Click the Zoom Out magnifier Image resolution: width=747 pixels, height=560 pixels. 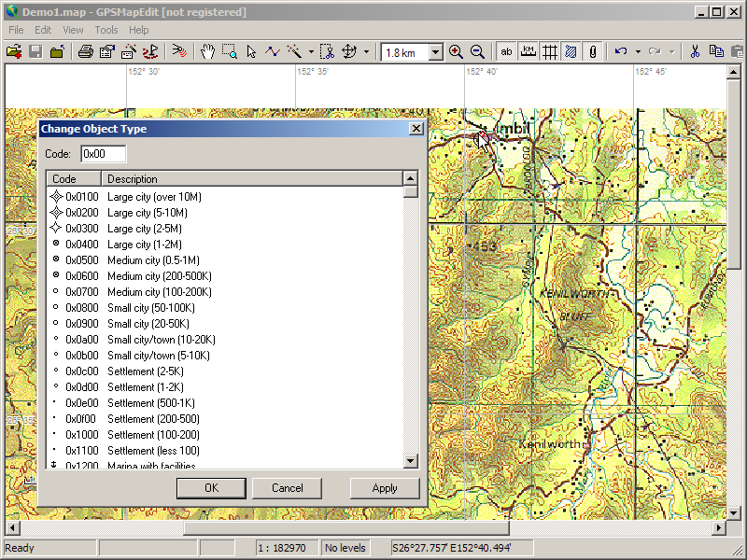[477, 52]
